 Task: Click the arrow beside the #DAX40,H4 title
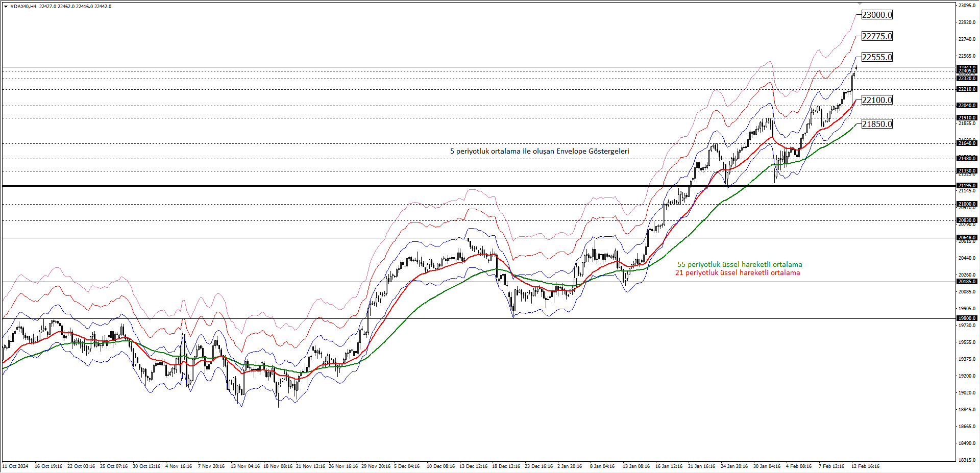[x=6, y=7]
